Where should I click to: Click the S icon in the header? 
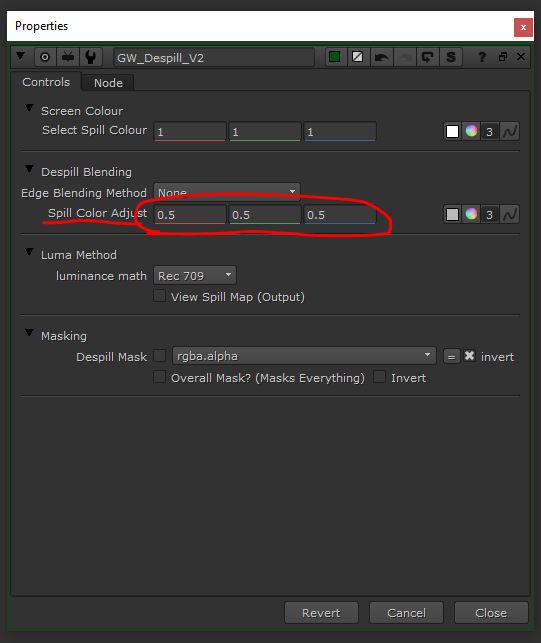click(451, 57)
